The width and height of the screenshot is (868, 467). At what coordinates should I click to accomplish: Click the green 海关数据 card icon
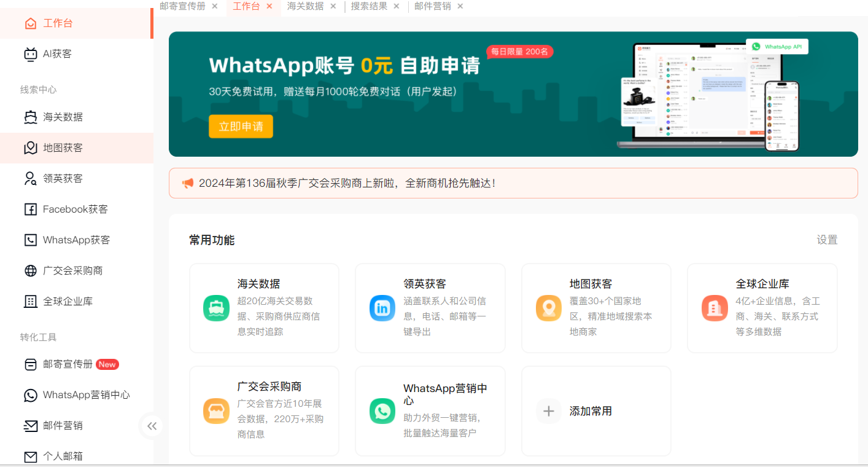point(216,308)
